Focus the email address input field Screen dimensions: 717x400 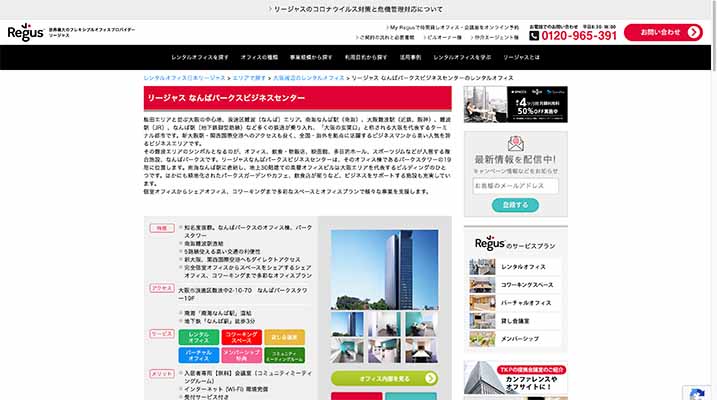[x=515, y=186]
